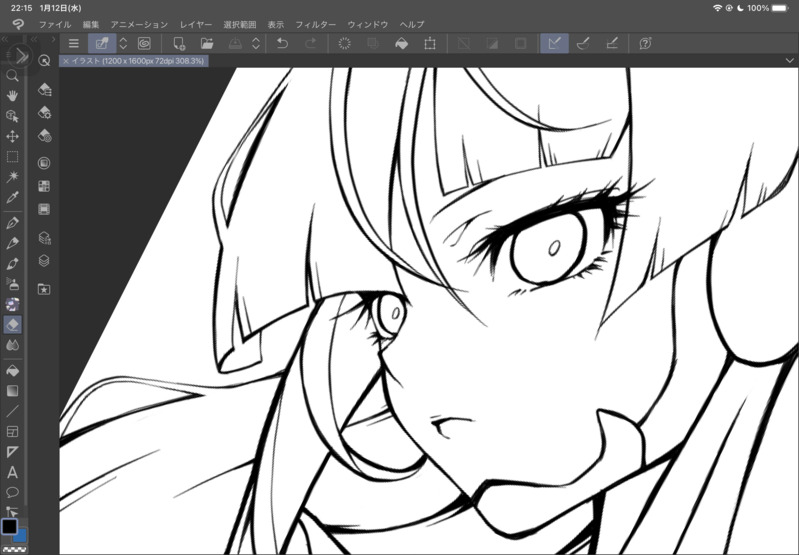Select the Airbrush tool
This screenshot has height=555, width=799.
[12, 284]
